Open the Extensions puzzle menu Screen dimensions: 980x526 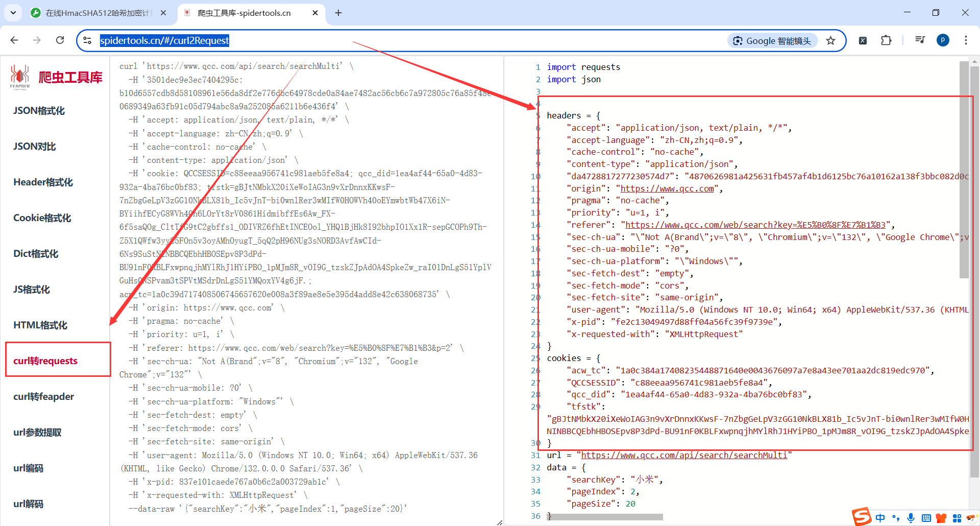(x=886, y=40)
